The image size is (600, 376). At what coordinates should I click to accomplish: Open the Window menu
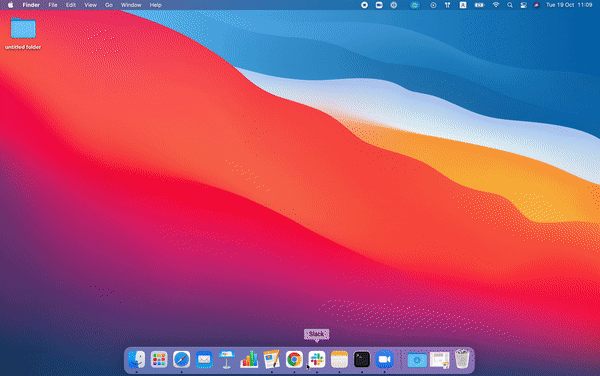pyautogui.click(x=131, y=5)
